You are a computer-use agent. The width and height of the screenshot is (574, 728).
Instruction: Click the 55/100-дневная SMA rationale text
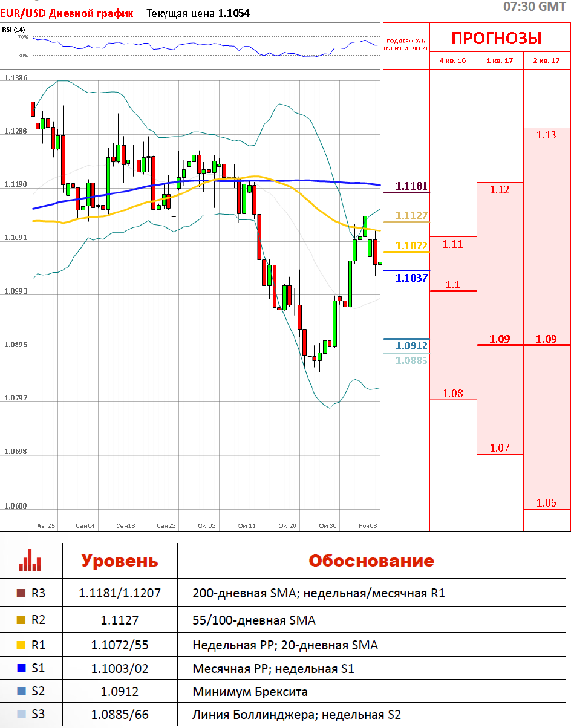point(254,620)
